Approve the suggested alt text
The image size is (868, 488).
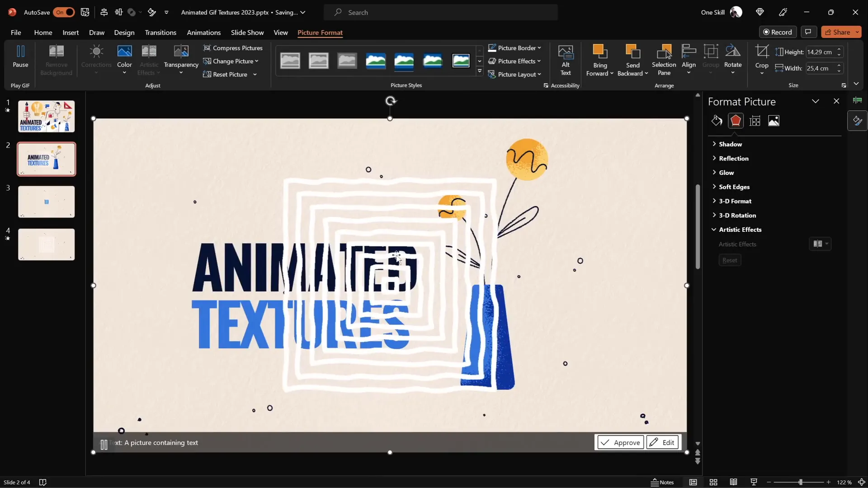621,442
